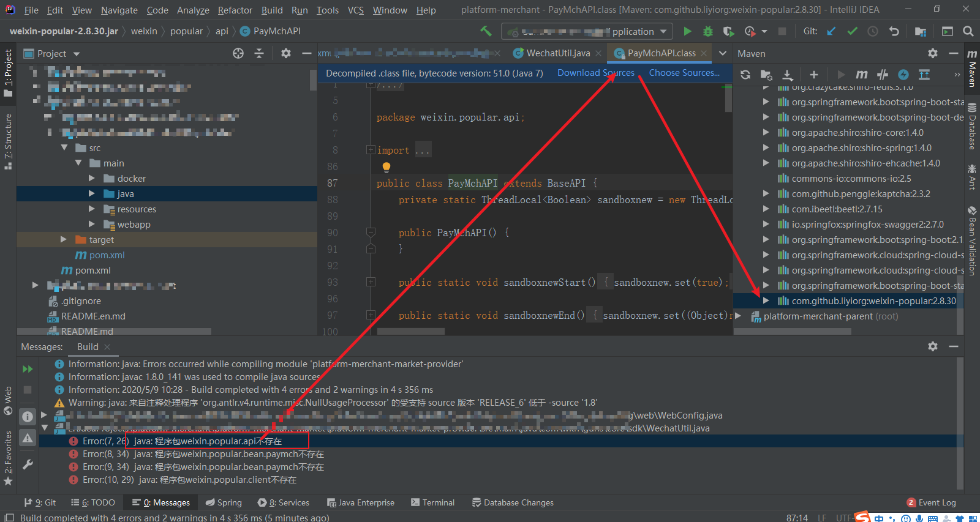The width and height of the screenshot is (980, 522).
Task: Click the intention light bulb in editor
Action: [386, 167]
